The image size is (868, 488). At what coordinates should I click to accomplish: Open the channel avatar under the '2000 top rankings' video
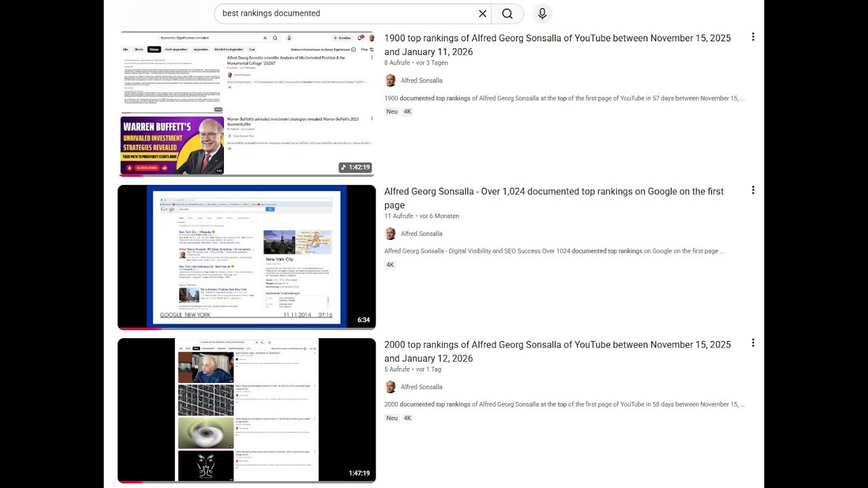click(x=390, y=387)
